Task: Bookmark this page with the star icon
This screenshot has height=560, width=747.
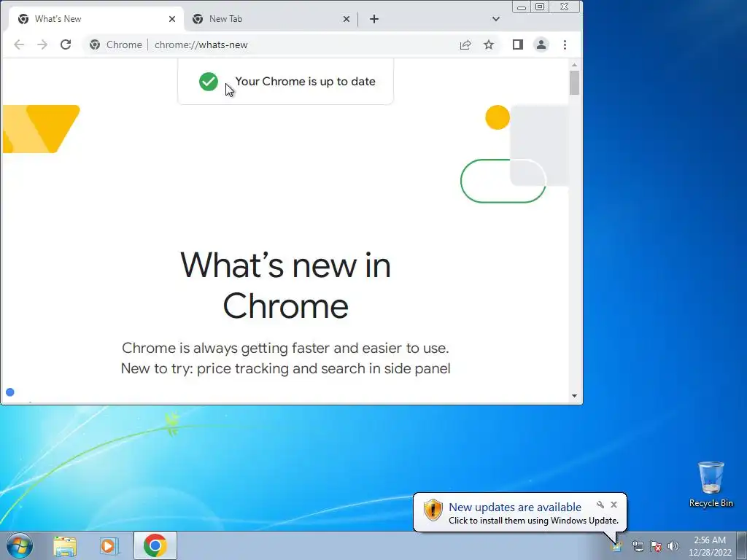Action: [x=489, y=44]
